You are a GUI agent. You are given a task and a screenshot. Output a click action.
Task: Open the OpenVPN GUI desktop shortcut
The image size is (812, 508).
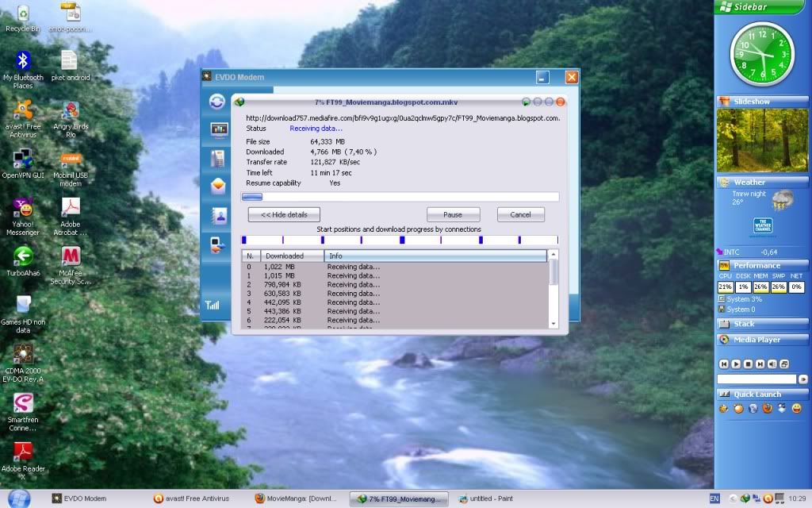tap(23, 164)
